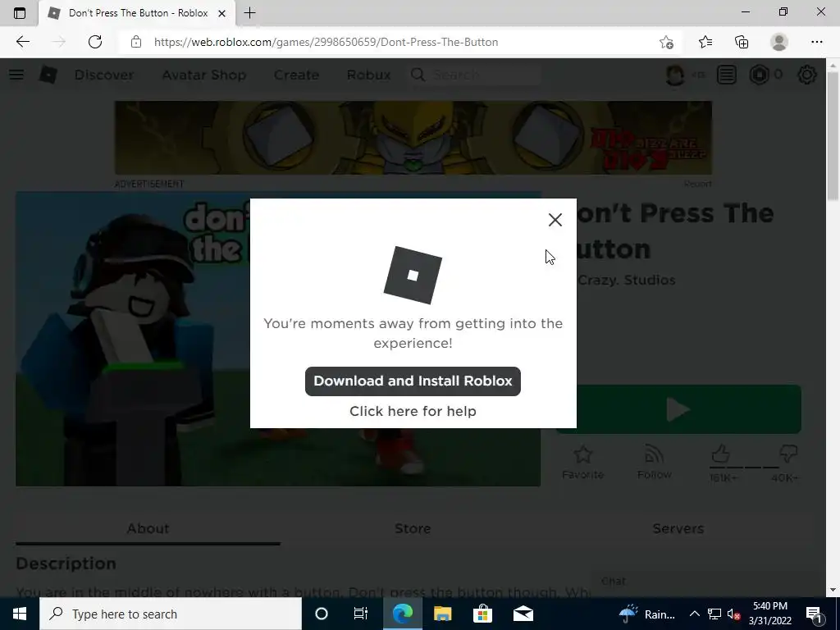Open the Favorites list

tap(705, 42)
